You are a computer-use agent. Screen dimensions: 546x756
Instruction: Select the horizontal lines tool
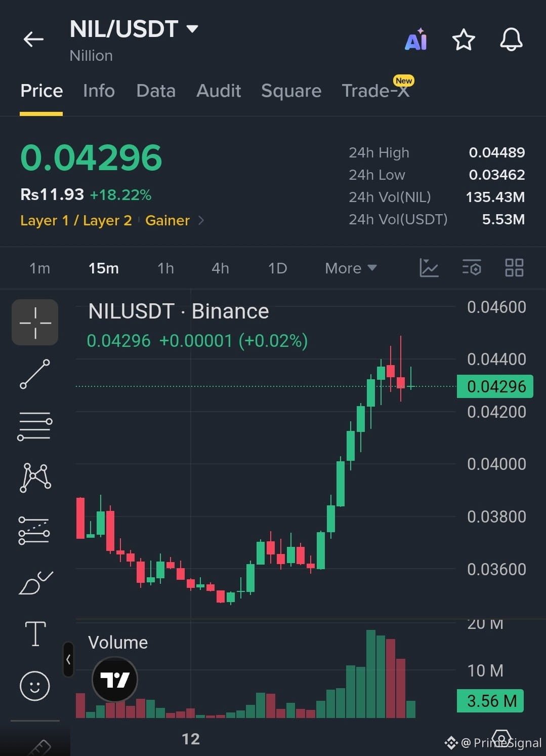(x=35, y=426)
